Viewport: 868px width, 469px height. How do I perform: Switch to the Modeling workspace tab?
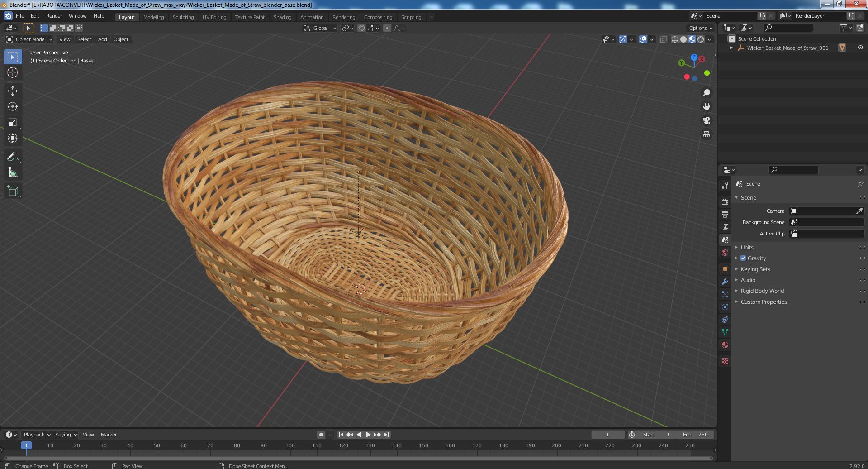click(153, 17)
